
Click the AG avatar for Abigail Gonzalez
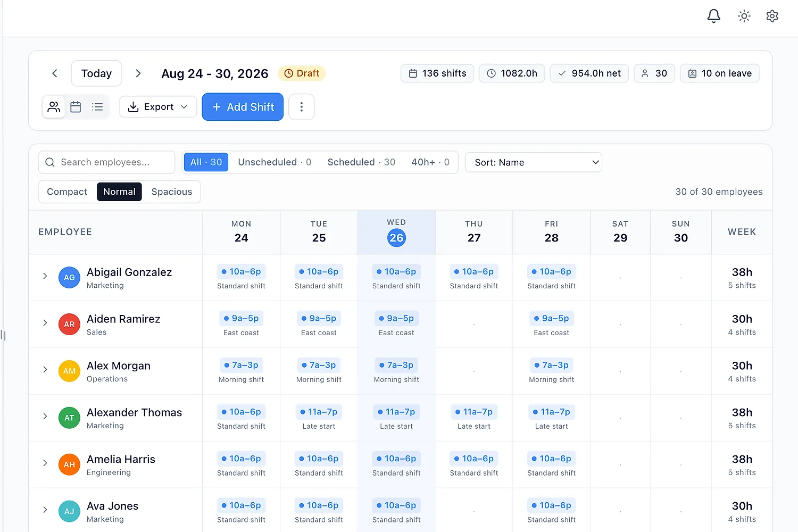click(69, 278)
